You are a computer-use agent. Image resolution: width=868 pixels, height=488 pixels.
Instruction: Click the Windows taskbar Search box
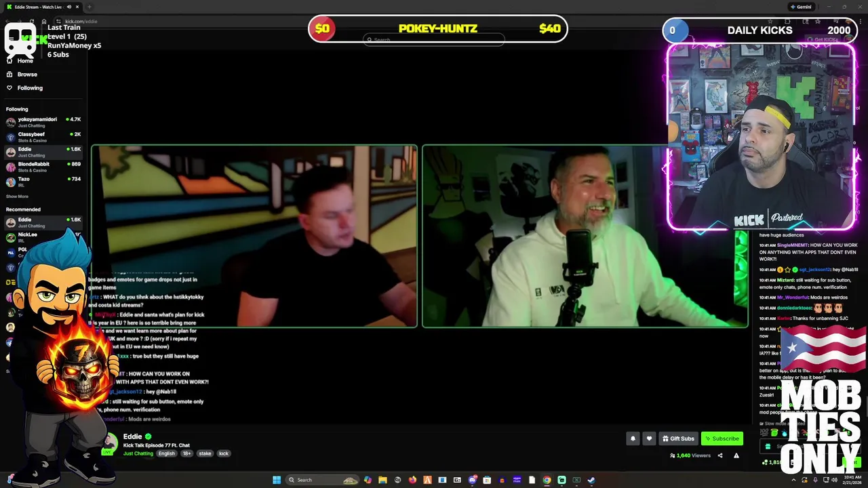click(x=323, y=480)
